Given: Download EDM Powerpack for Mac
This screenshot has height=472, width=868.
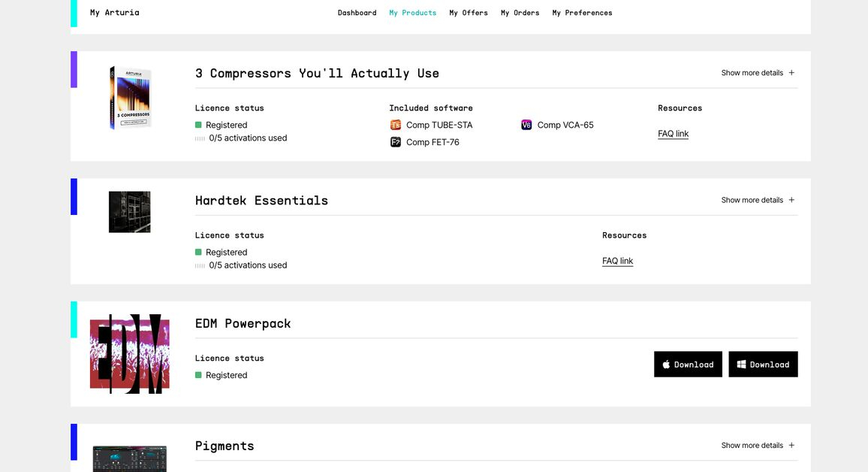Looking at the screenshot, I should click(x=688, y=365).
